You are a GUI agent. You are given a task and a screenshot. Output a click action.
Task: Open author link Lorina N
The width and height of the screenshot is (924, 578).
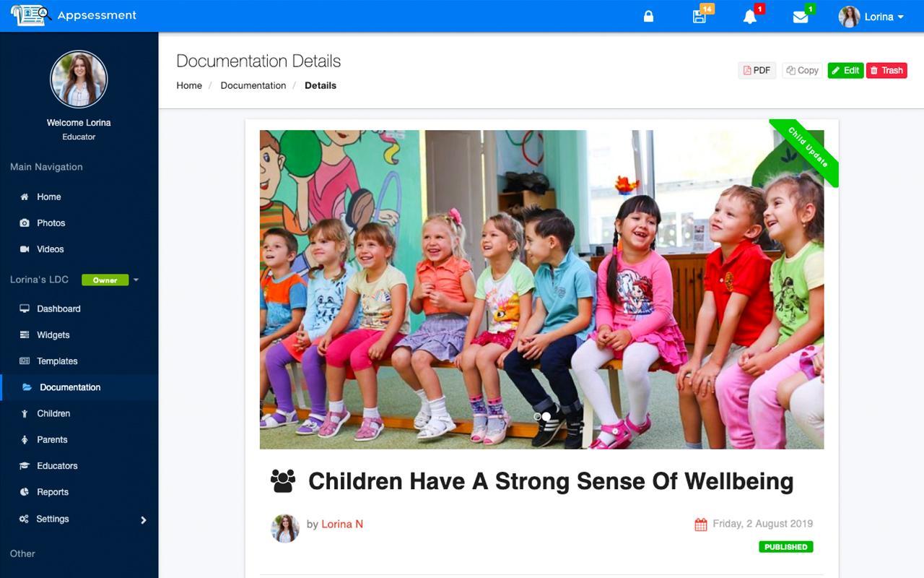342,524
